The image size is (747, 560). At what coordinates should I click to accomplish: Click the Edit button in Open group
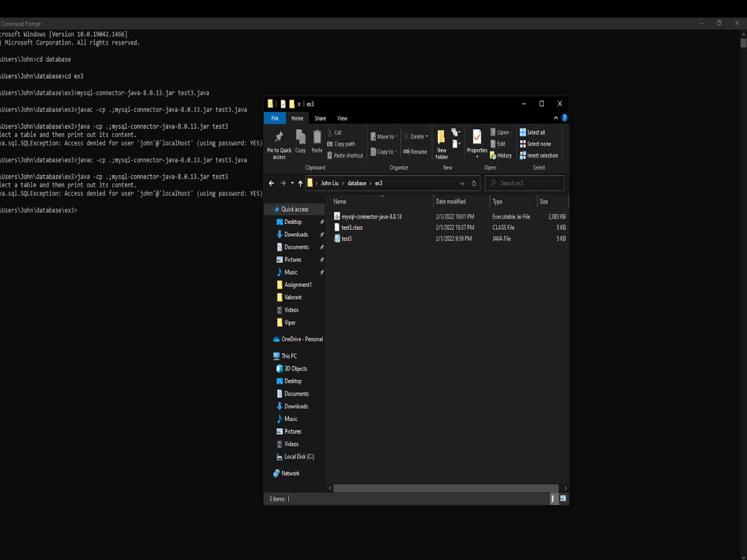pos(498,144)
